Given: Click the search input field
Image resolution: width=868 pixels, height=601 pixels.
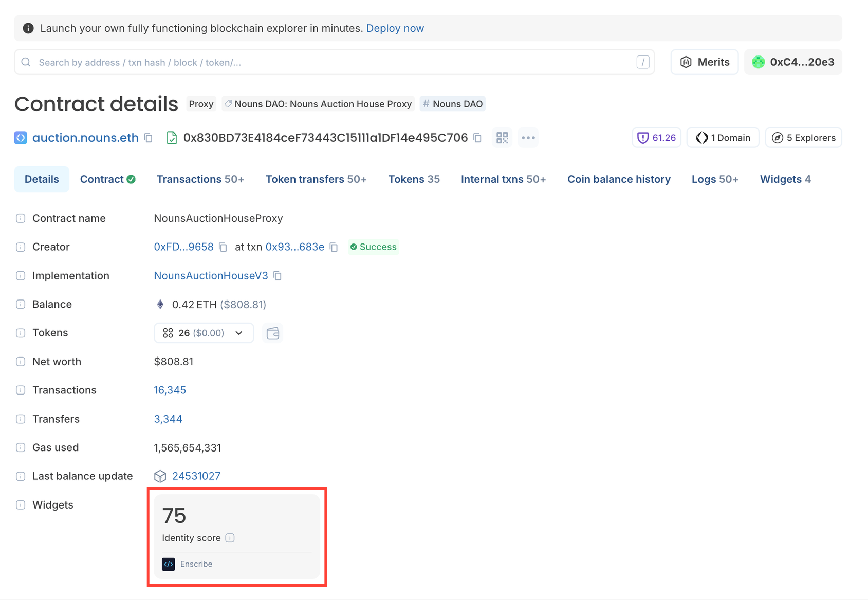Looking at the screenshot, I should 334,62.
